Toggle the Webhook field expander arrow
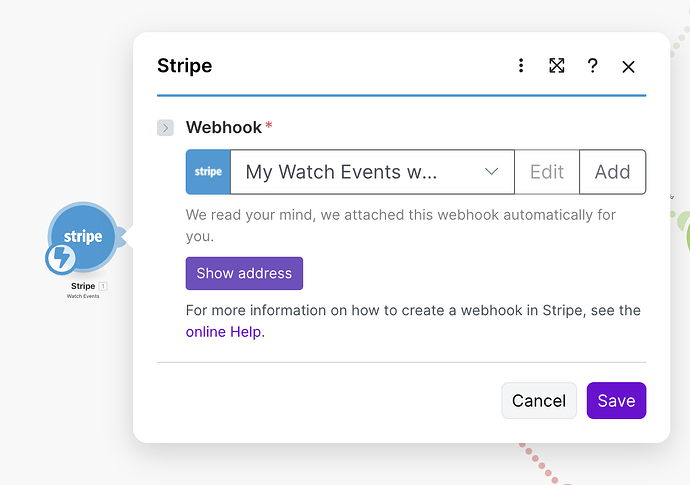 [x=166, y=128]
